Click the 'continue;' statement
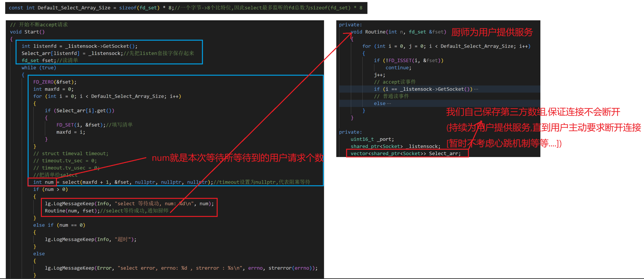Viewport: 644px width, 279px height. pos(398,68)
